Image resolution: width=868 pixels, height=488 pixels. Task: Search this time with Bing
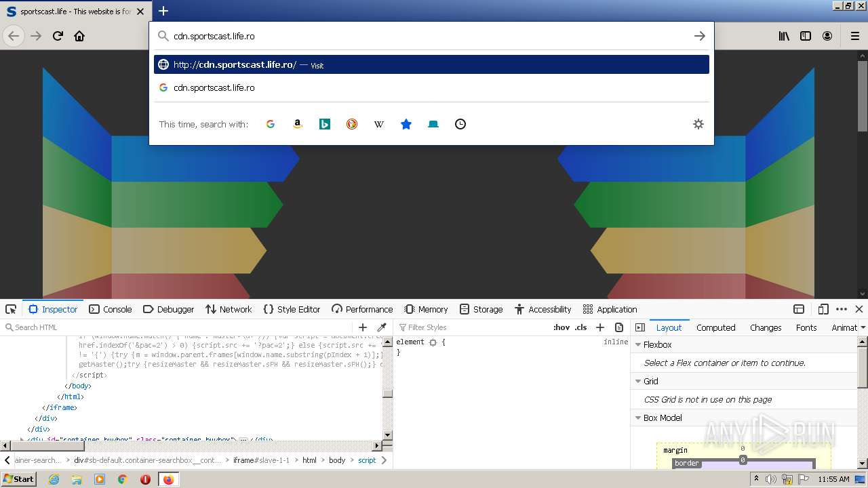point(325,124)
